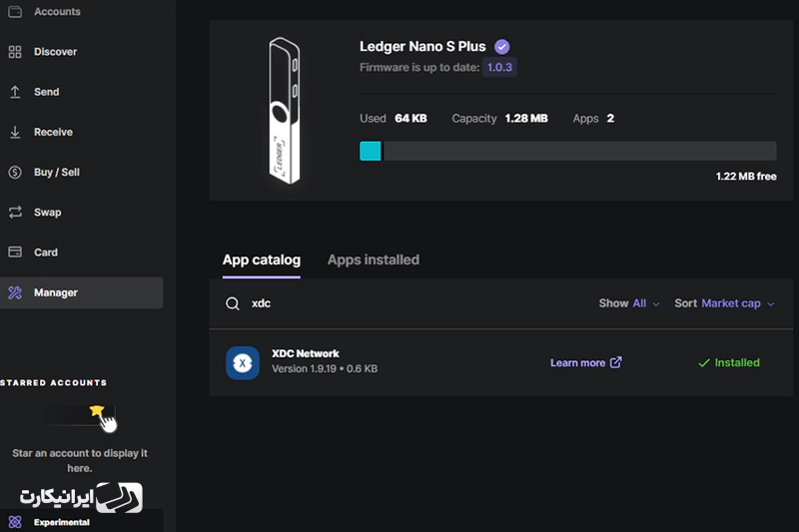Screen dimensions: 799x532
Task: Click the XDC Network app icon
Action: coord(243,363)
